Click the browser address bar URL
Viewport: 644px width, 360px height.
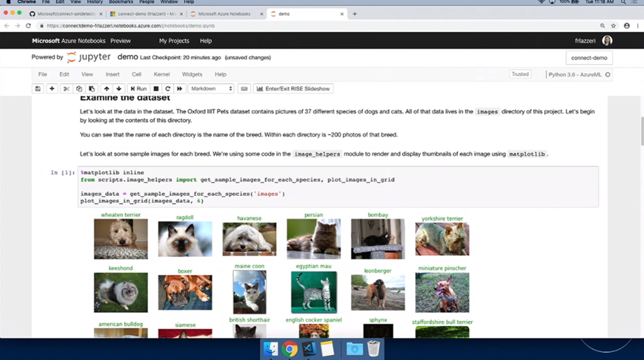tap(131, 26)
